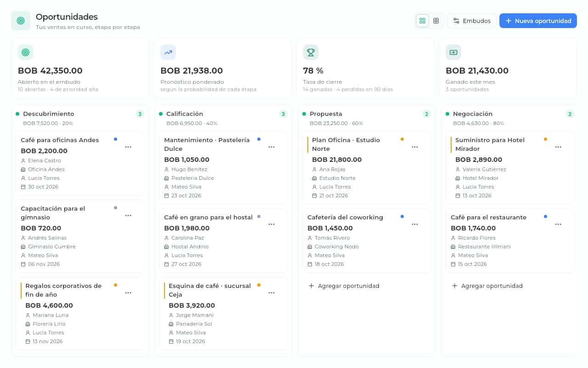Select the Propuesta column header
The height and width of the screenshot is (368, 588).
coord(326,114)
